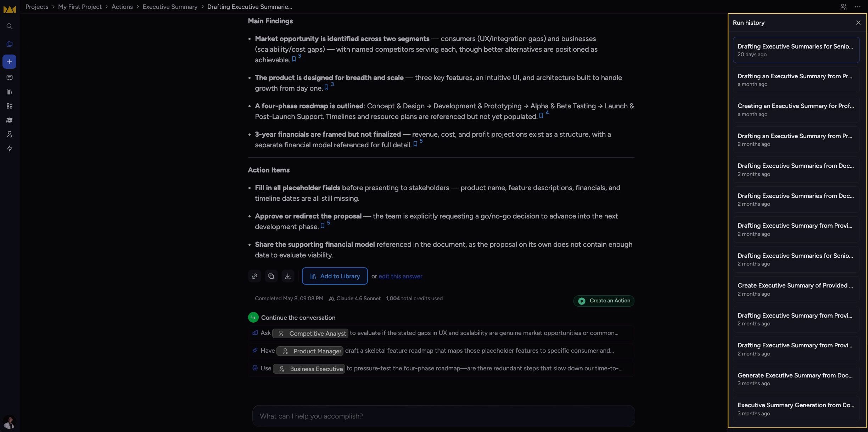Click the copy answer icon
868x432 pixels.
point(271,276)
